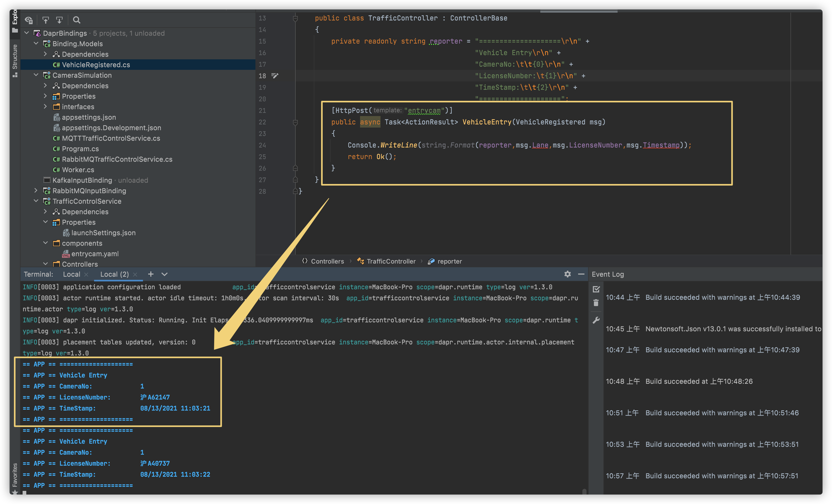Expand Dependencies under CameraSimulation
Screen dimensions: 832x504
45,86
